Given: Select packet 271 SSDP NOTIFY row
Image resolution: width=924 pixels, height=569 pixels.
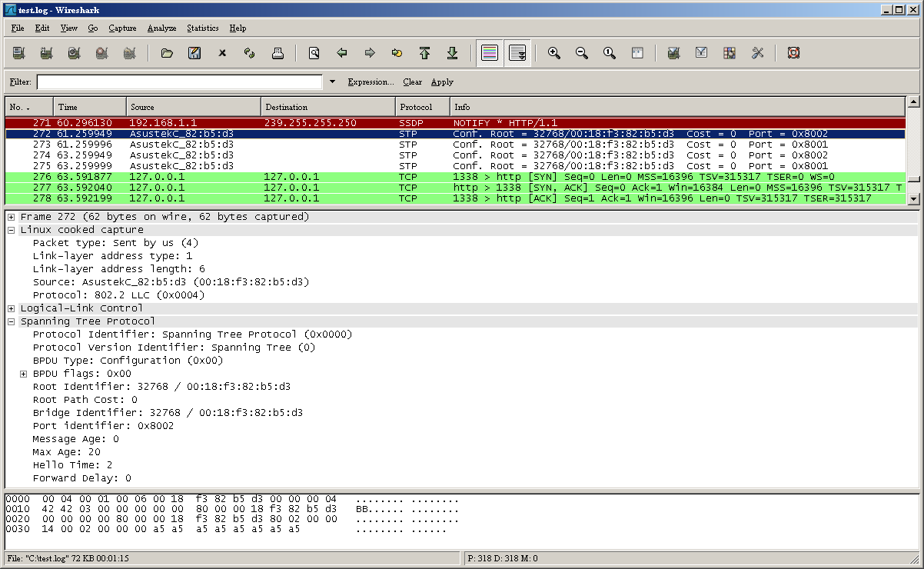Looking at the screenshot, I should (455, 122).
